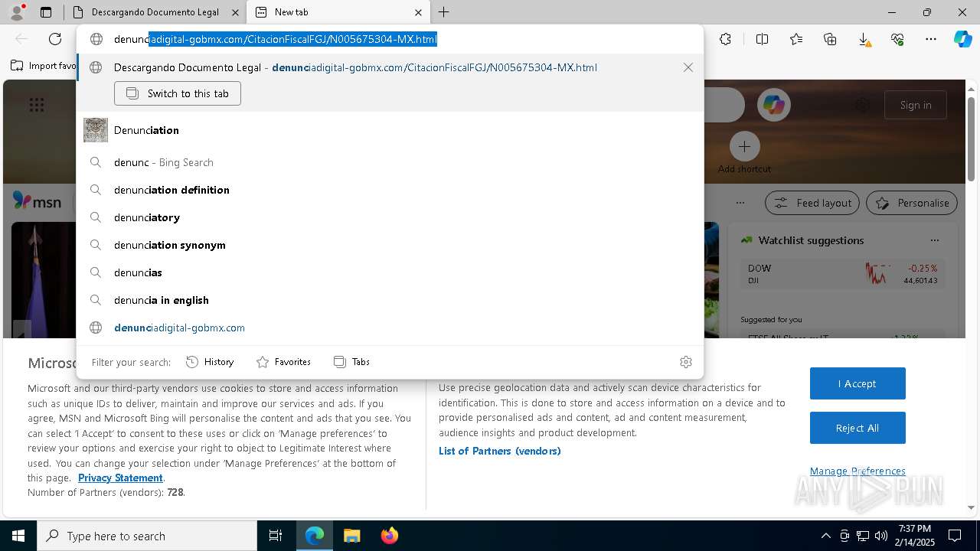The image size is (980, 551).
Task: Open the feed more options ellipsis
Action: point(740,203)
